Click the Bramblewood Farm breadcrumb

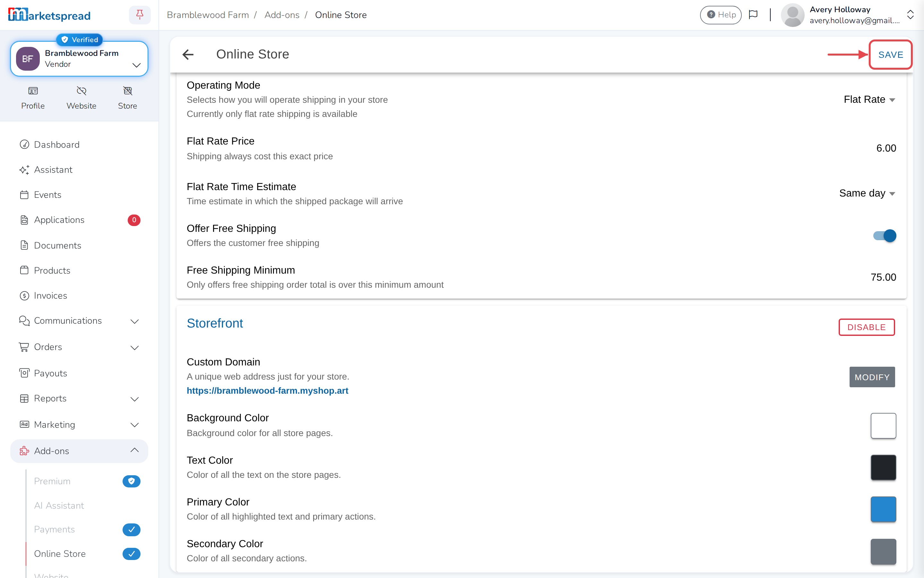tap(208, 15)
